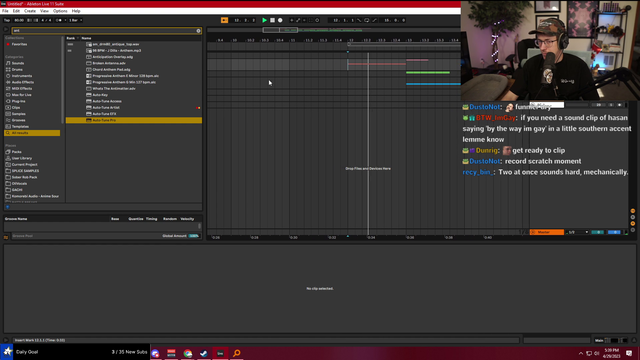Image resolution: width=640 pixels, height=360 pixels.
Task: Open the Master track 1/2 output dropdown
Action: pyautogui.click(x=578, y=232)
